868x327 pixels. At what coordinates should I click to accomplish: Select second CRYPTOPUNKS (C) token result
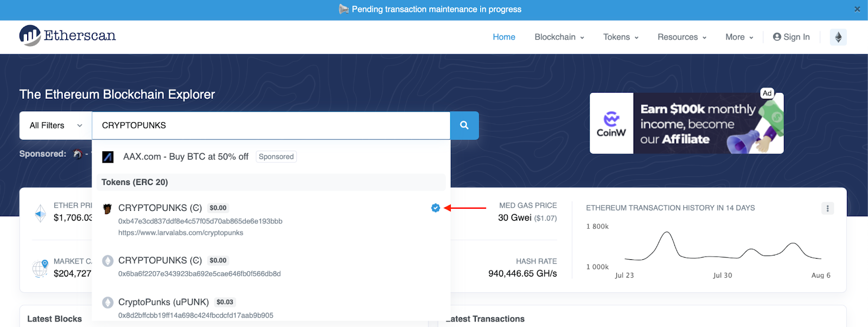pyautogui.click(x=271, y=267)
